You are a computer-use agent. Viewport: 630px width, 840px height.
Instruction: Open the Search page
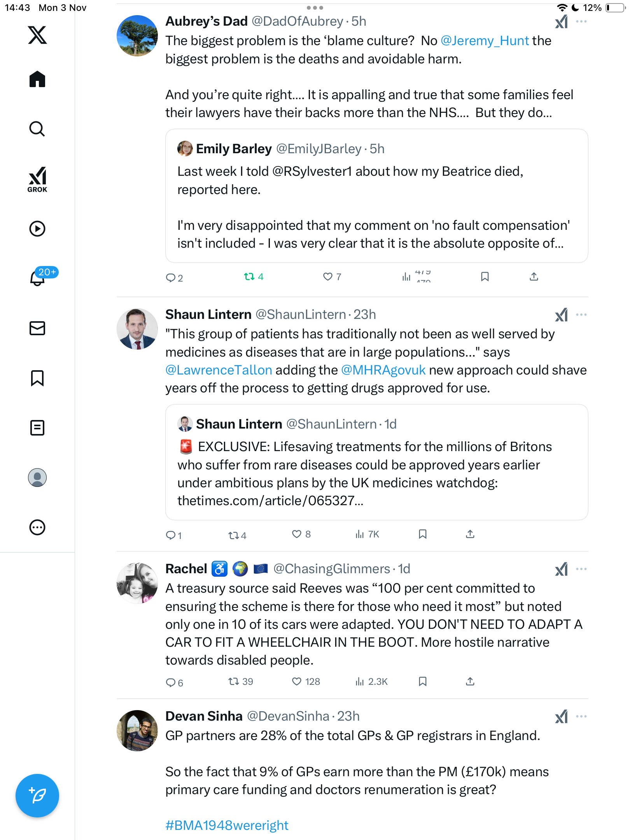(37, 129)
